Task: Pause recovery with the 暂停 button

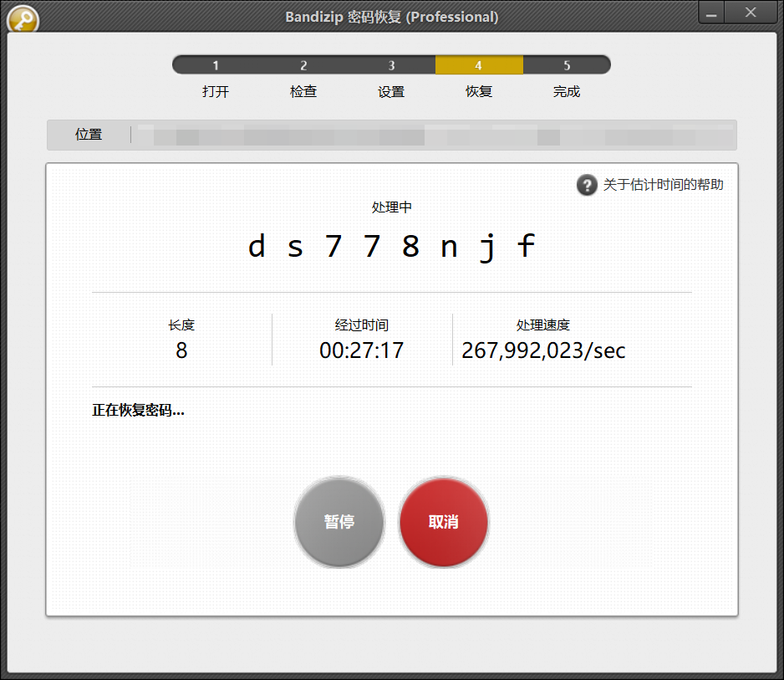Action: click(339, 522)
